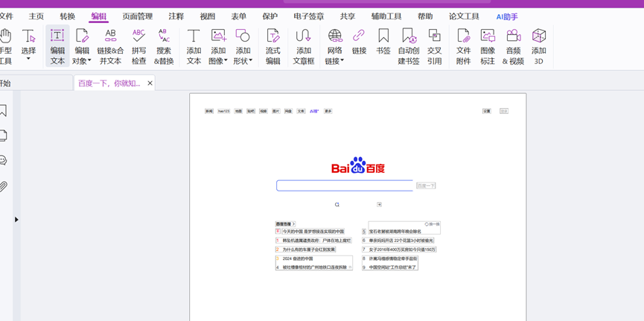Open the 论文工具 ribbon tab

[x=464, y=16]
